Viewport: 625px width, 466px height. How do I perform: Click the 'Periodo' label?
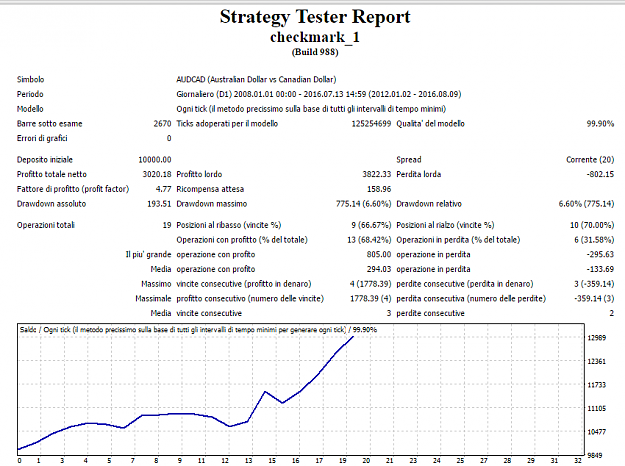pyautogui.click(x=30, y=94)
